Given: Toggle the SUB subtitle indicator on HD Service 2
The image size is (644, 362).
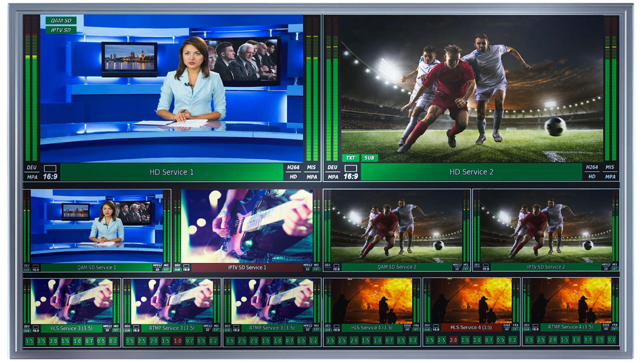Looking at the screenshot, I should (x=369, y=158).
